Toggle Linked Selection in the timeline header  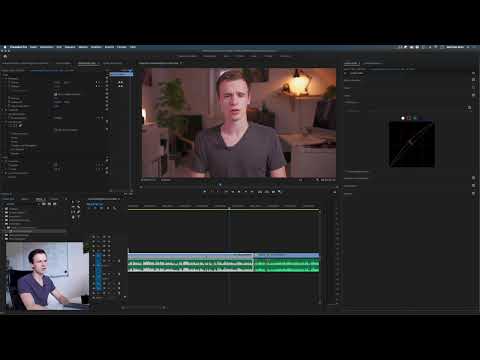tap(101, 208)
